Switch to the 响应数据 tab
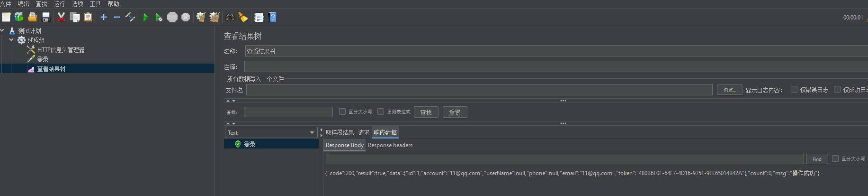 click(x=385, y=132)
